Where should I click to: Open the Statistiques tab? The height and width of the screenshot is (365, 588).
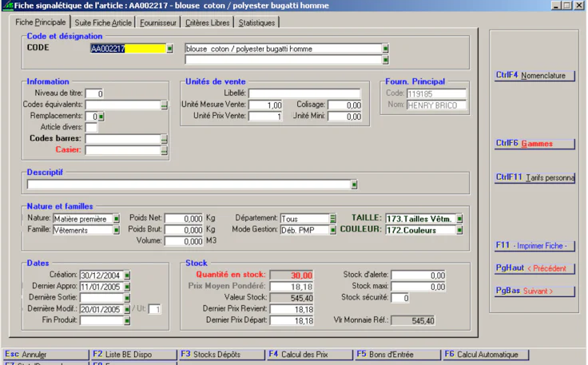click(256, 23)
